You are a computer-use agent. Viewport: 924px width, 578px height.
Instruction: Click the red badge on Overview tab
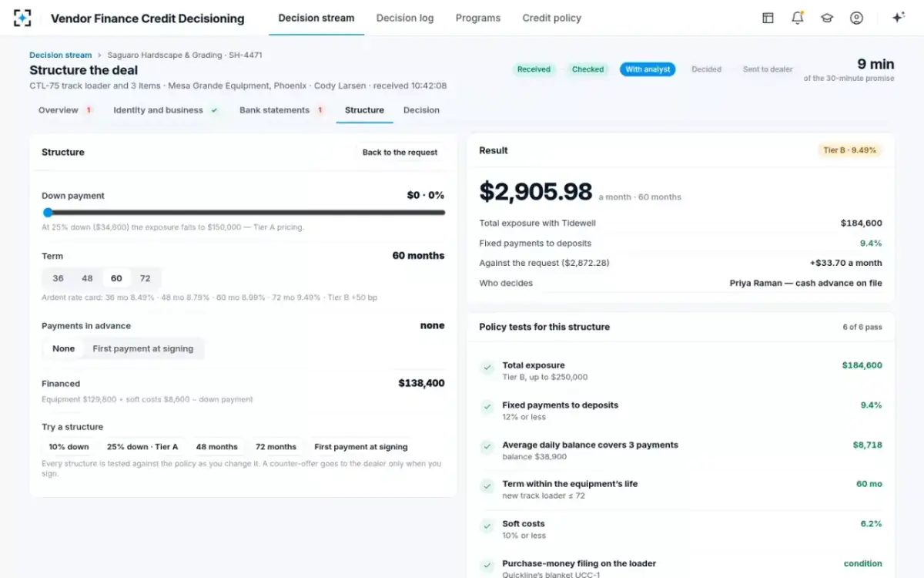coord(89,110)
